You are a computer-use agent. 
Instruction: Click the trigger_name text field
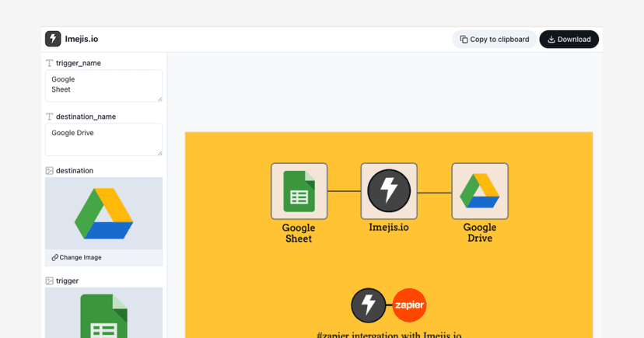pyautogui.click(x=103, y=85)
